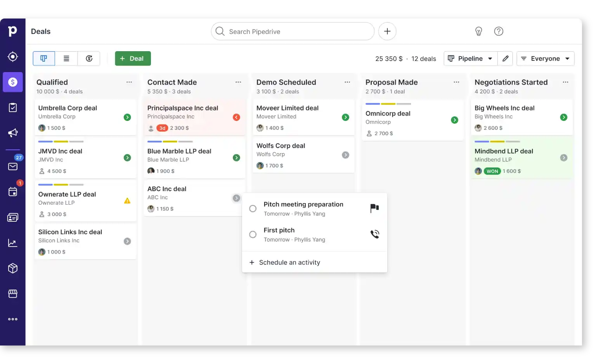
Task: Open the Campaigns megaphone icon
Action: click(x=13, y=133)
